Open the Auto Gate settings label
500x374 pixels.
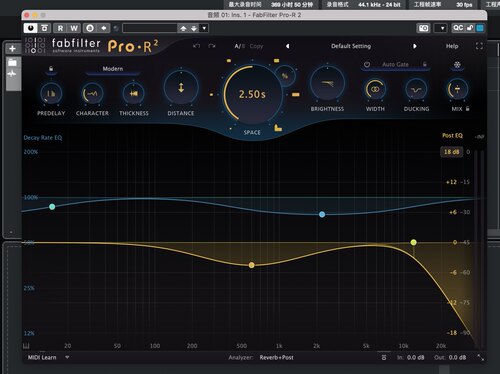(x=395, y=64)
